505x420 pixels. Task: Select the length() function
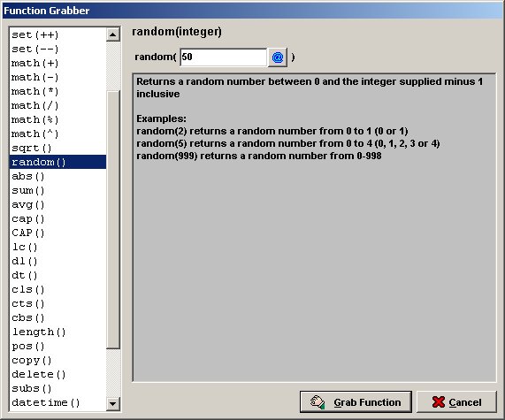tap(58, 332)
